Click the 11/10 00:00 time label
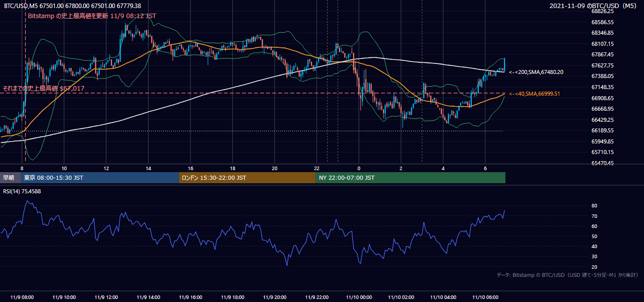This screenshot has width=644, height=302. point(359,297)
